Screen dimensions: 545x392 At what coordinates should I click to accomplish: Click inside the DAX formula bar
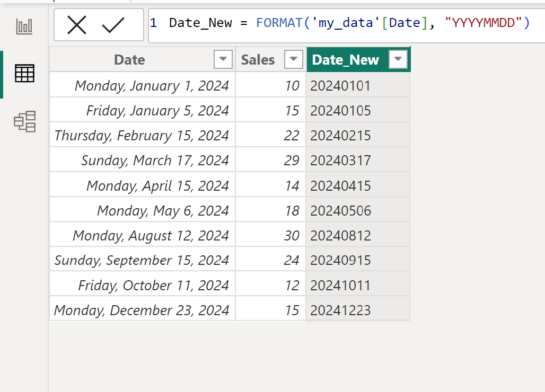[347, 25]
